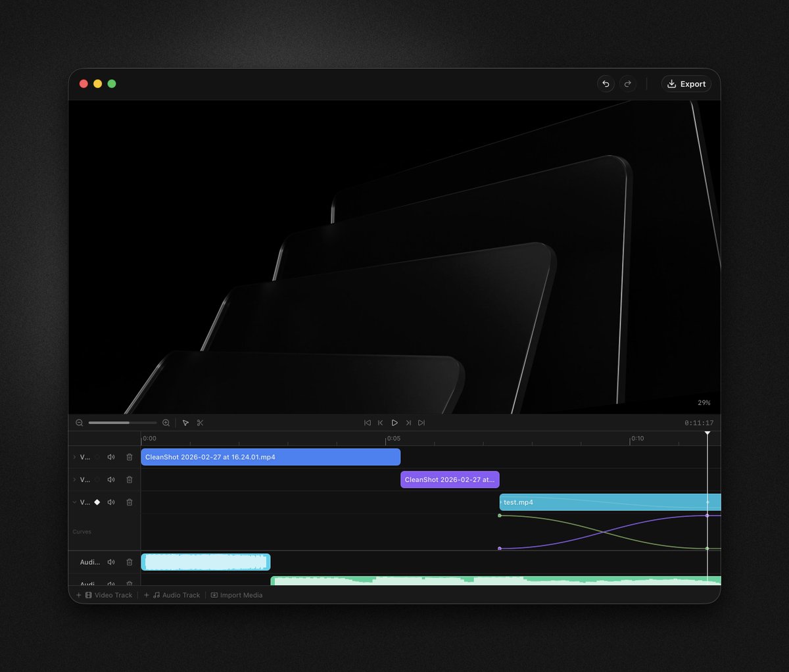Expand the video track with the purple clip
789x672 pixels.
tap(74, 479)
